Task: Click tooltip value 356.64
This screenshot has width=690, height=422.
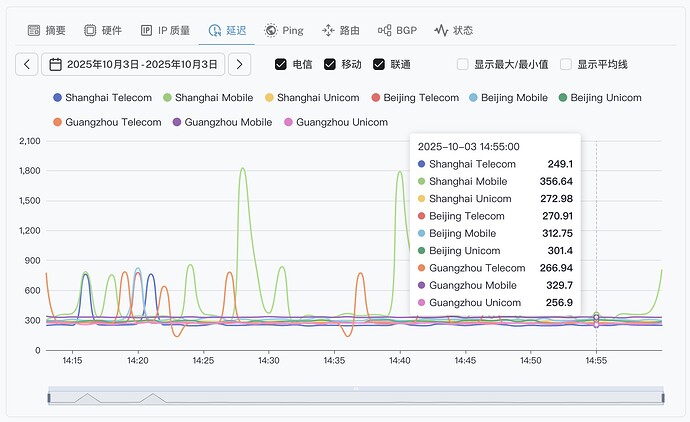Action: [x=556, y=181]
